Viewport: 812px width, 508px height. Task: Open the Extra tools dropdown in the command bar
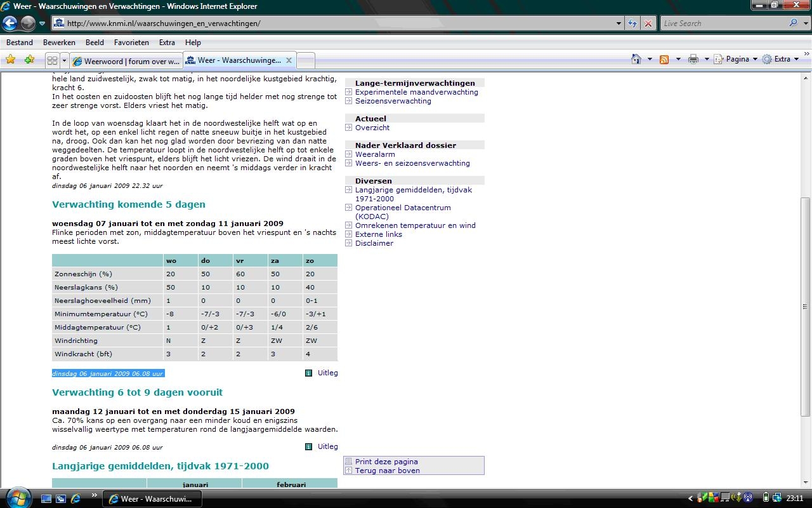pyautogui.click(x=782, y=59)
